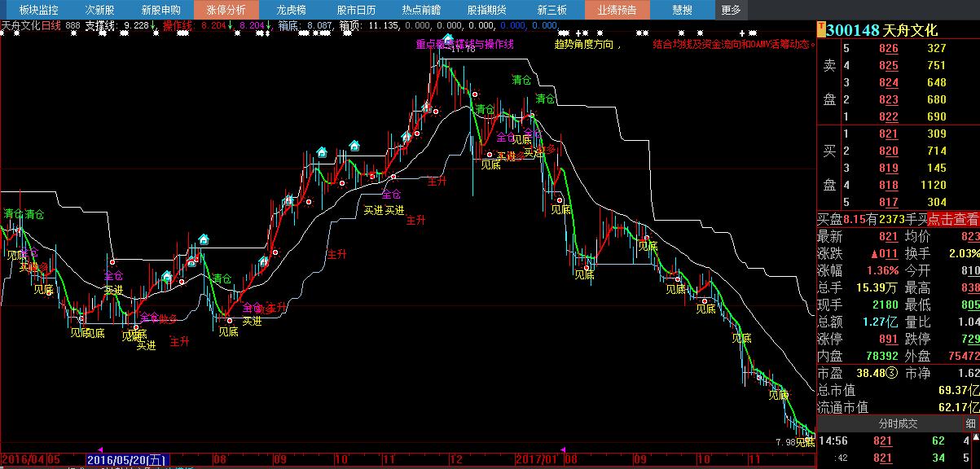Select the highlighted 涨停分析 tab
The image size is (980, 469).
(x=226, y=10)
